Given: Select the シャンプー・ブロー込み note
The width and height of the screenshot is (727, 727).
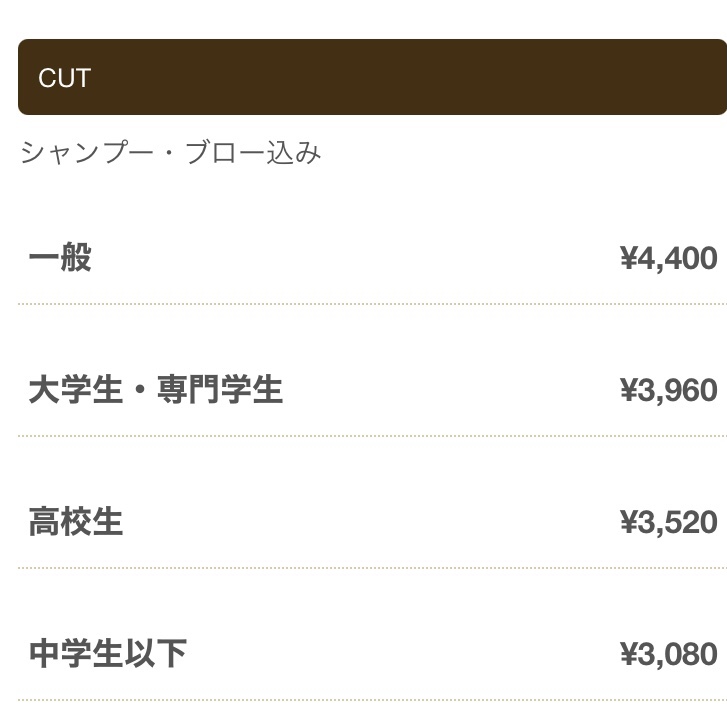Looking at the screenshot, I should [x=171, y=153].
